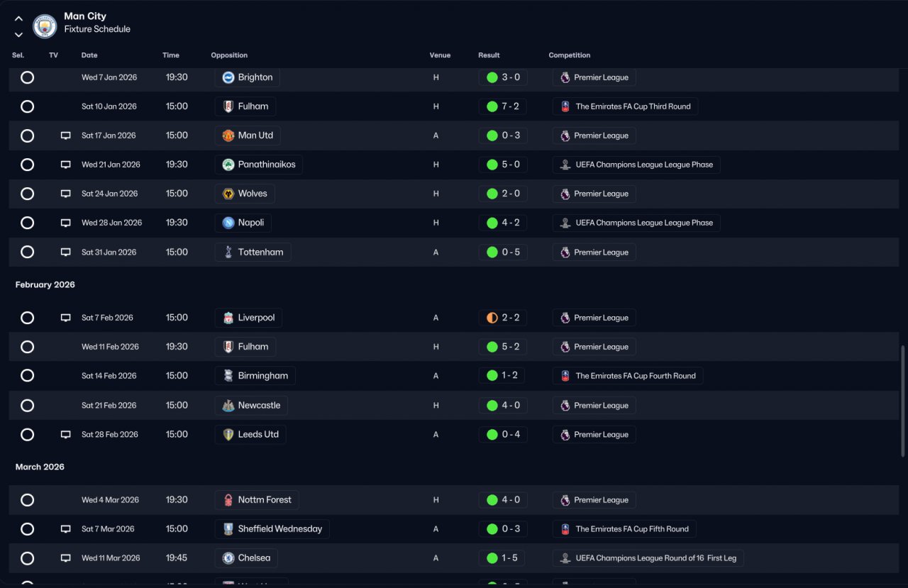Screen dimensions: 908x588
Task: Go to previous team with up chevron
Action: coord(18,19)
